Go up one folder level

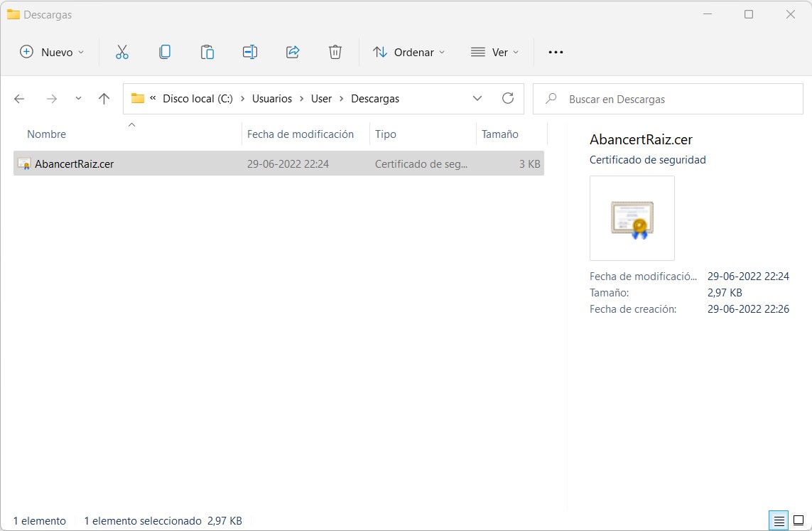point(104,99)
